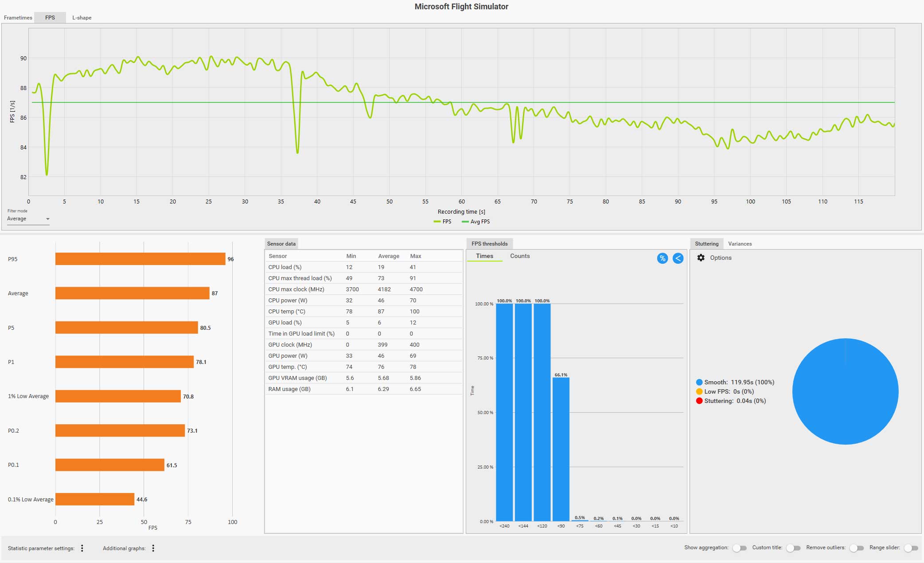Select the Counts thresholds view
This screenshot has height=563, width=924.
click(519, 256)
